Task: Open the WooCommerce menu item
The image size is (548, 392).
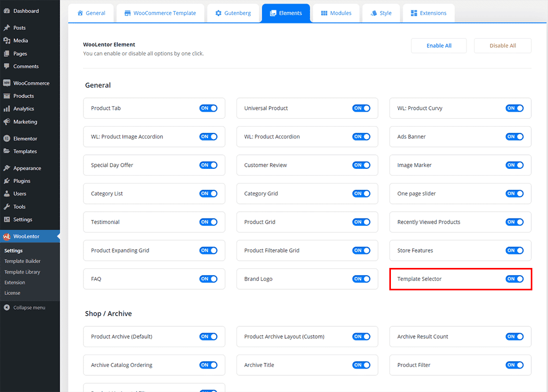Action: [x=30, y=83]
